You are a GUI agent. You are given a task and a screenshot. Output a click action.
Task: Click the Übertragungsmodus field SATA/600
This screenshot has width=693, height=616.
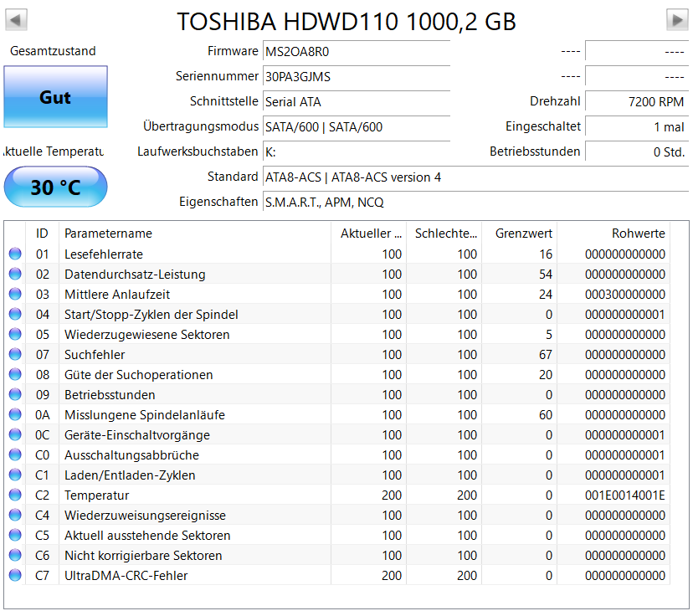point(357,127)
